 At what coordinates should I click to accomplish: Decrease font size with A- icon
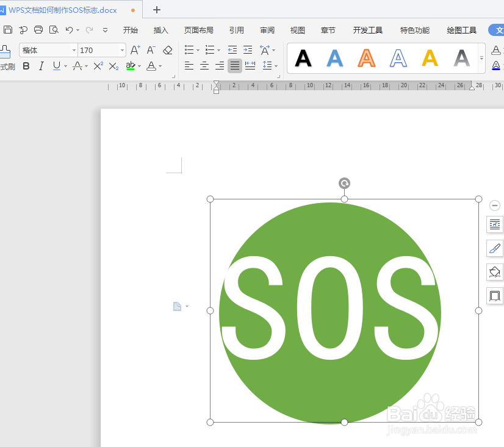pyautogui.click(x=151, y=50)
